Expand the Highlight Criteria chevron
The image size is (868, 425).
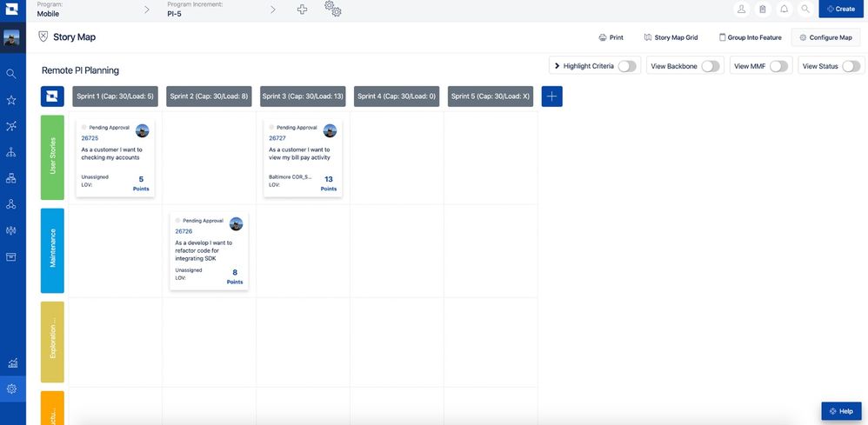(557, 66)
